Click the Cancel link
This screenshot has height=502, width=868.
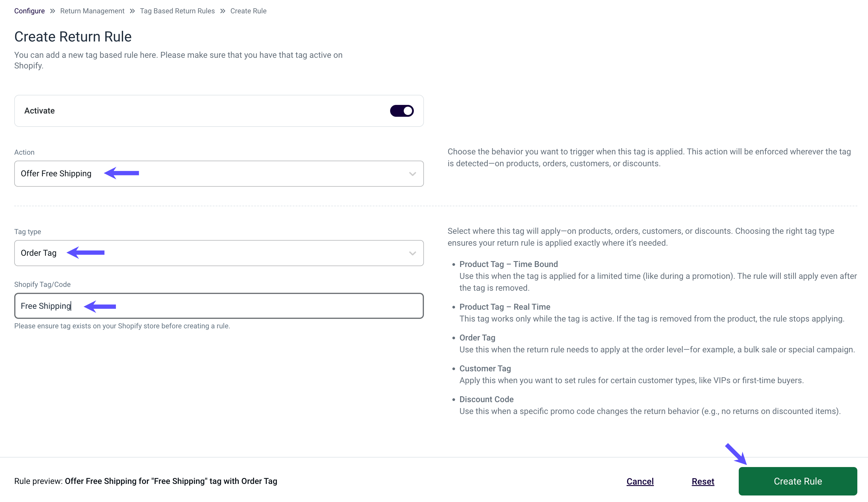[x=640, y=481]
